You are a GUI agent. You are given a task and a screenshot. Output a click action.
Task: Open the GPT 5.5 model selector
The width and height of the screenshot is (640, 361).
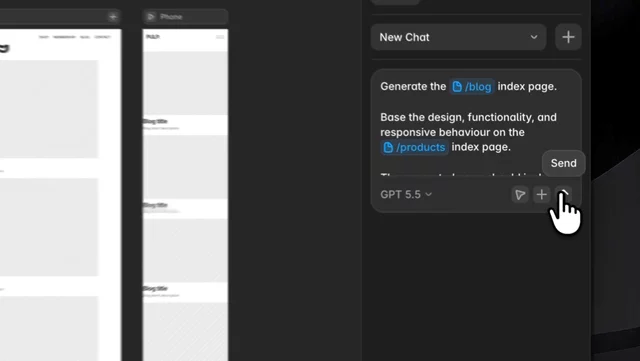(406, 194)
